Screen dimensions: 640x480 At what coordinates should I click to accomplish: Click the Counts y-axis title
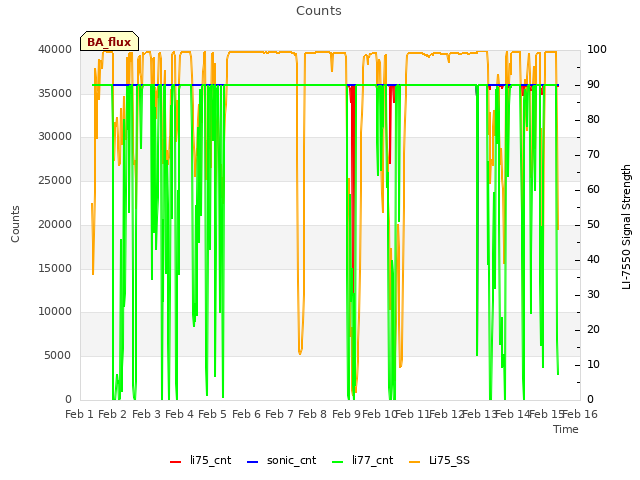(15, 224)
